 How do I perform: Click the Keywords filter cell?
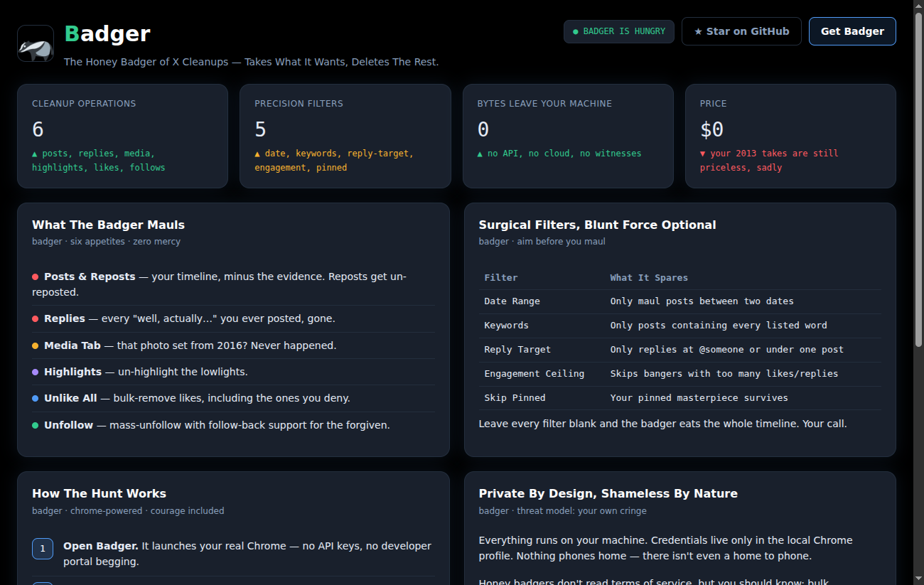[x=542, y=326]
